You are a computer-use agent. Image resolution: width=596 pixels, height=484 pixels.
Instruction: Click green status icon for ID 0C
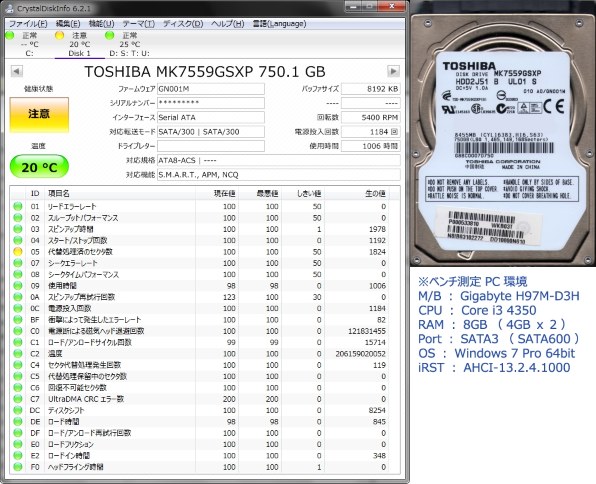coord(17,308)
